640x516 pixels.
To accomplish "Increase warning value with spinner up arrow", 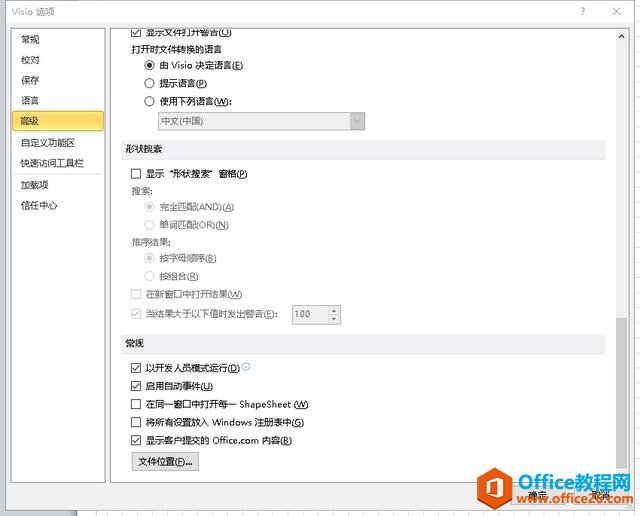I will (x=334, y=310).
